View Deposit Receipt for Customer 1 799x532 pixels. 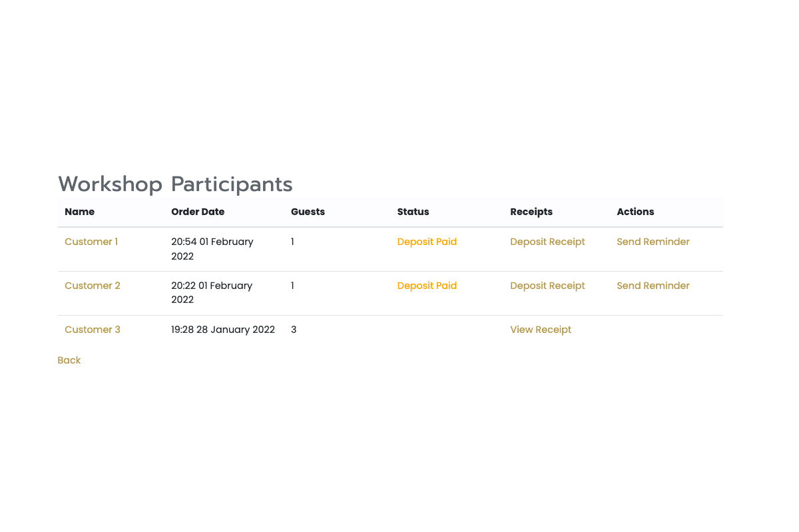pyautogui.click(x=547, y=242)
